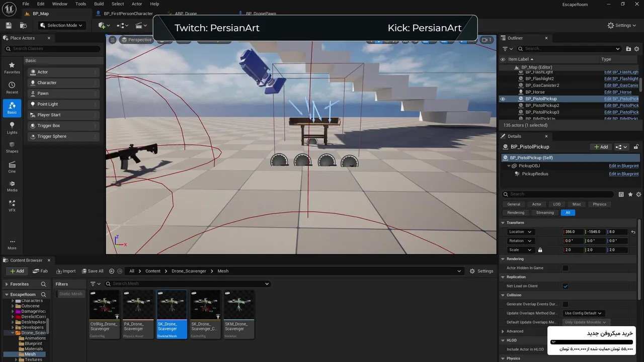Open the Outliner settings gear

pyautogui.click(x=637, y=49)
